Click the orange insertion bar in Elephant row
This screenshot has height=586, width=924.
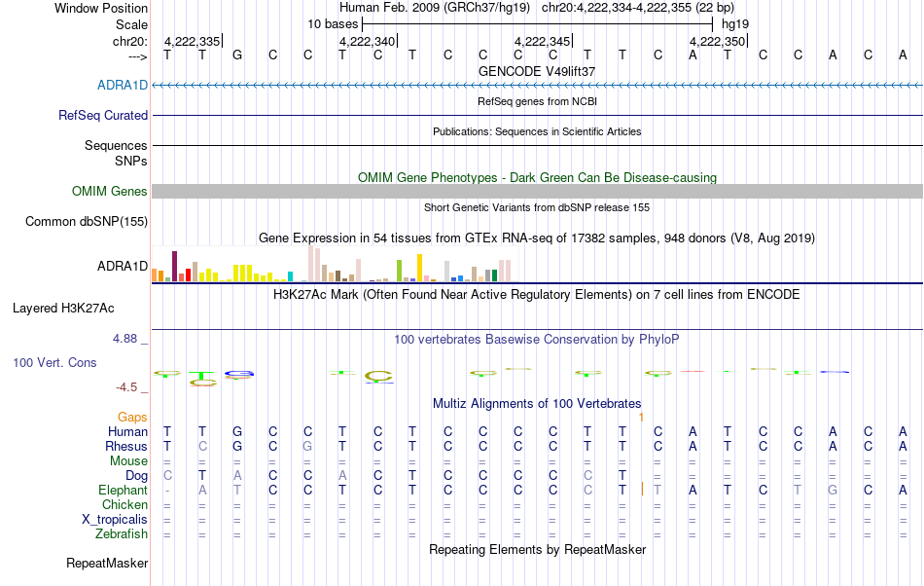tap(642, 490)
